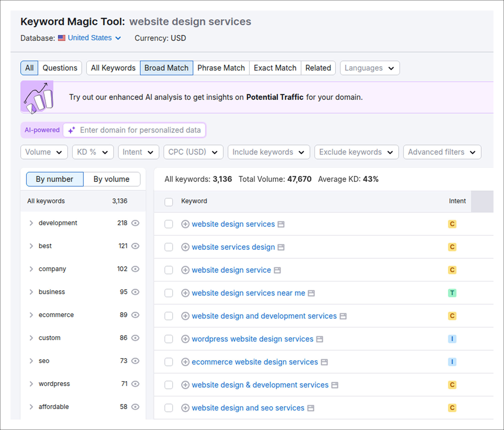
Task: Select the Exact Match tab
Action: point(275,68)
